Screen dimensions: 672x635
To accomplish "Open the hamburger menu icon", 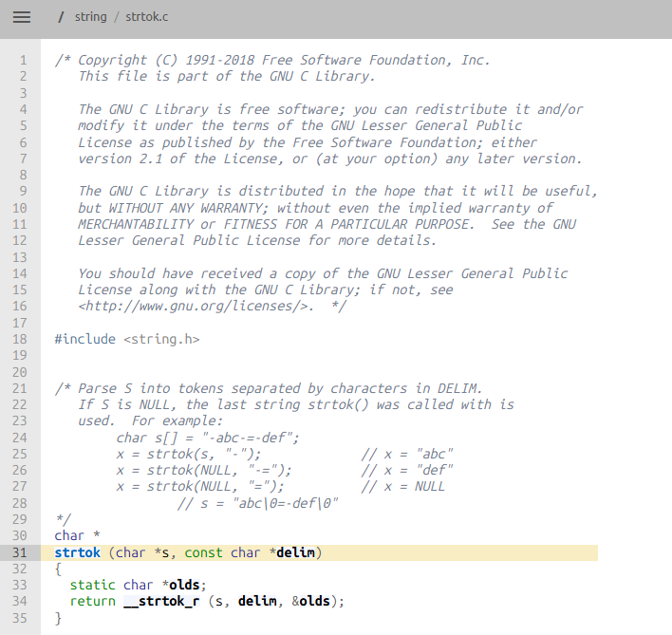I will (21, 17).
